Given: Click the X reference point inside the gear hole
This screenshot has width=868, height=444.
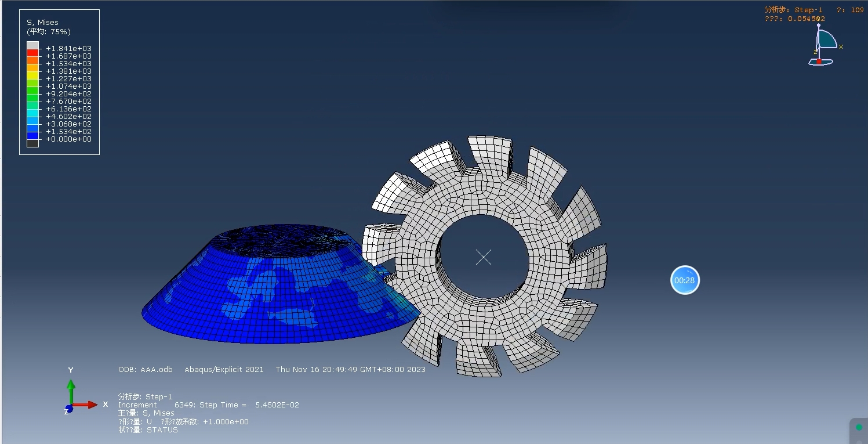Looking at the screenshot, I should point(484,257).
